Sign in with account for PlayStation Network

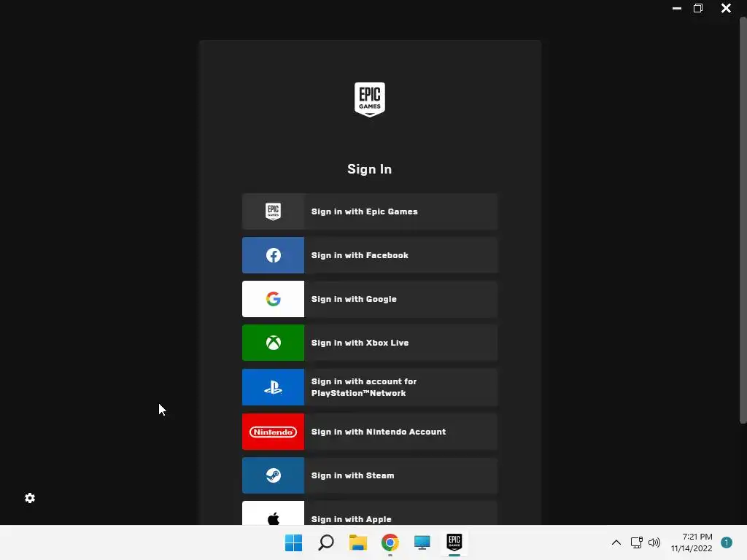pyautogui.click(x=370, y=387)
